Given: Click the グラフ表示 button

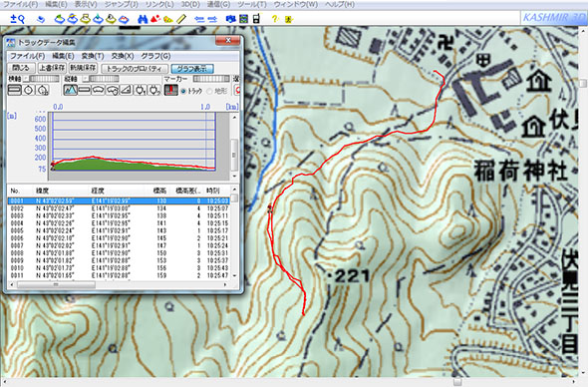Looking at the screenshot, I should click(192, 69).
